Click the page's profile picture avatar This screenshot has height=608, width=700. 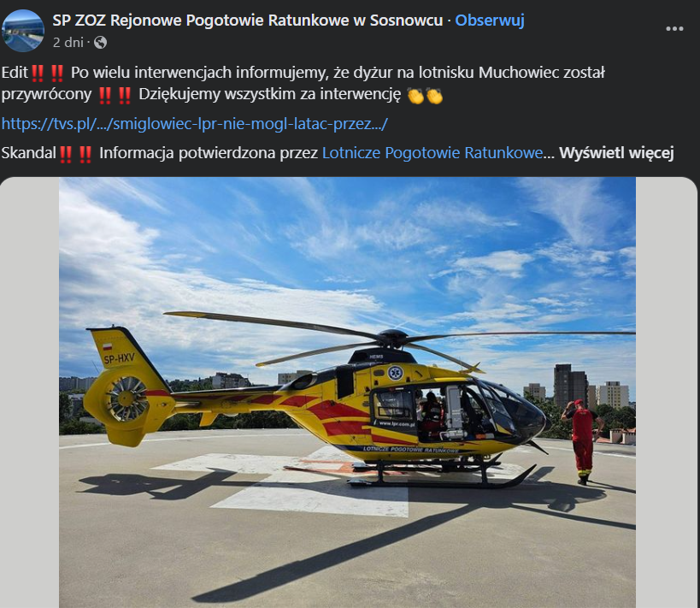pos(23,31)
